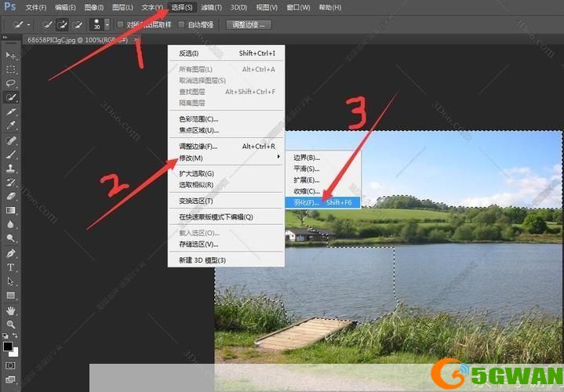
Task: Select the Rectangle shape tool
Action: (11, 296)
